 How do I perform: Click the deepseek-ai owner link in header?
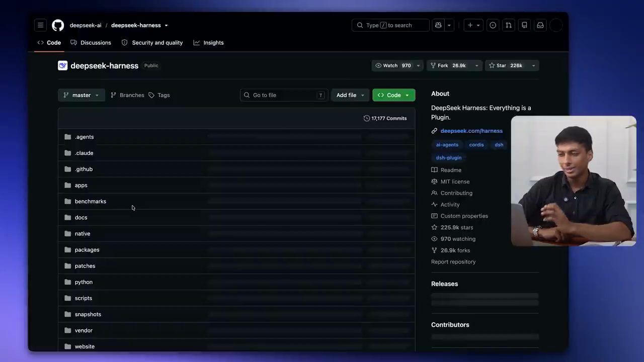[x=86, y=25]
